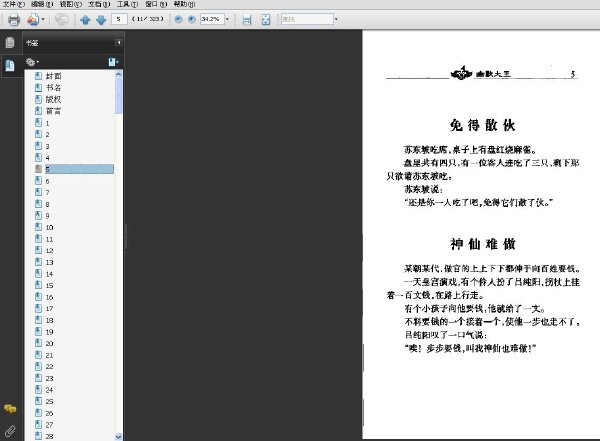The image size is (600, 441).
Task: Open the Attachments paperclip panel icon
Action: [10, 431]
